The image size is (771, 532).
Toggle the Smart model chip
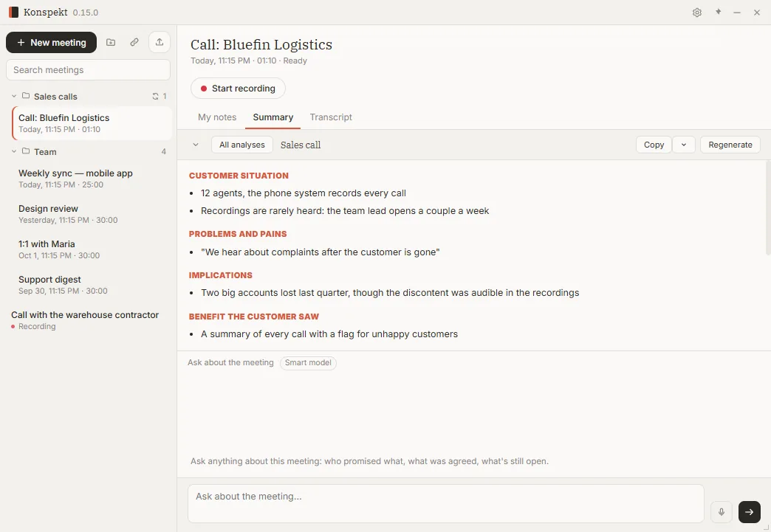[308, 363]
